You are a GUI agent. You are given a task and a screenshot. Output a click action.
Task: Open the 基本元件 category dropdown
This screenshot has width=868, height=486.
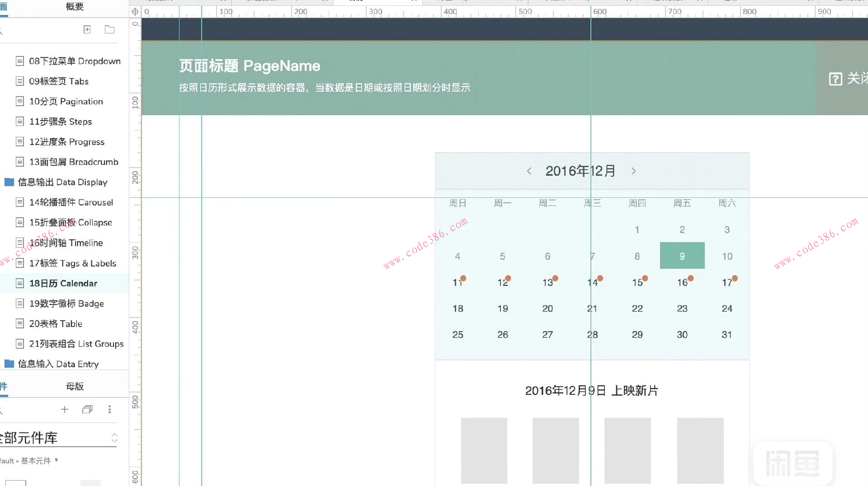click(x=56, y=460)
